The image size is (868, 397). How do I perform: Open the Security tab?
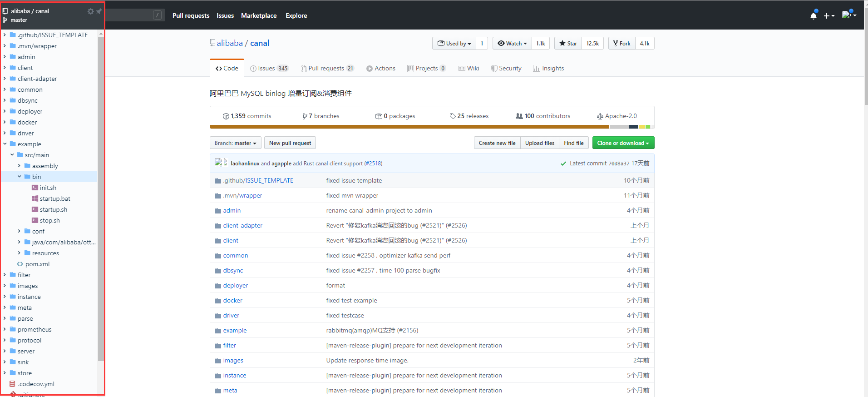coord(506,68)
